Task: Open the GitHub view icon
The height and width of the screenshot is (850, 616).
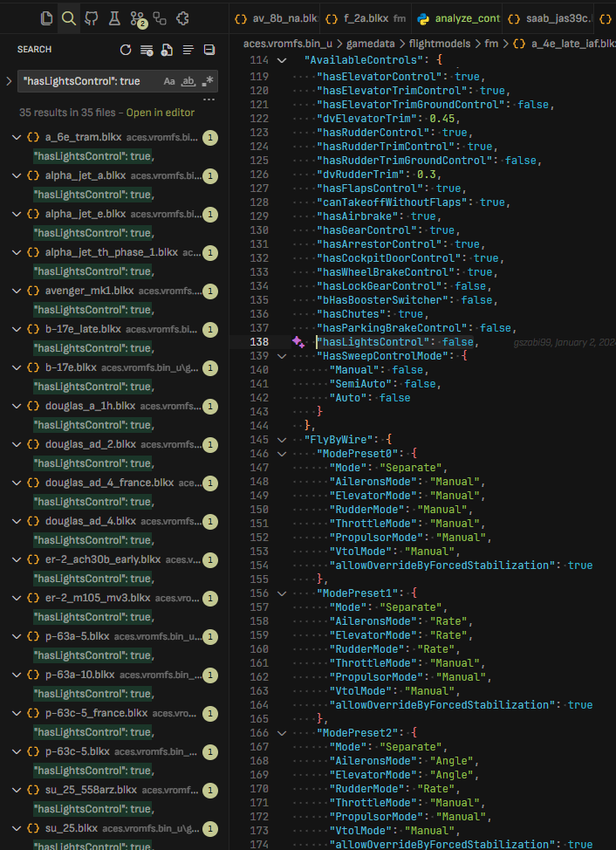Action: coord(91,18)
